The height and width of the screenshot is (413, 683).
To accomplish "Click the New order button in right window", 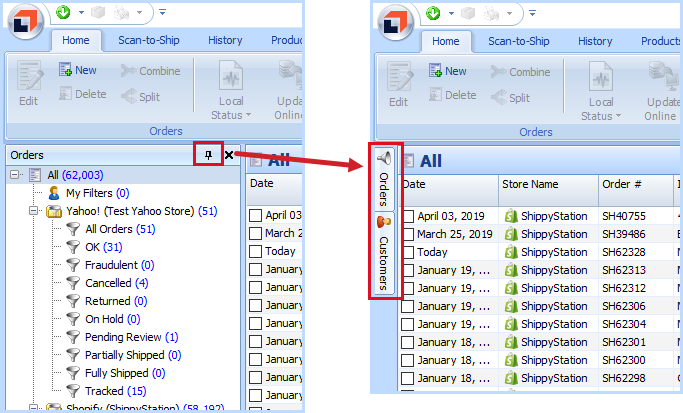I will click(x=448, y=71).
